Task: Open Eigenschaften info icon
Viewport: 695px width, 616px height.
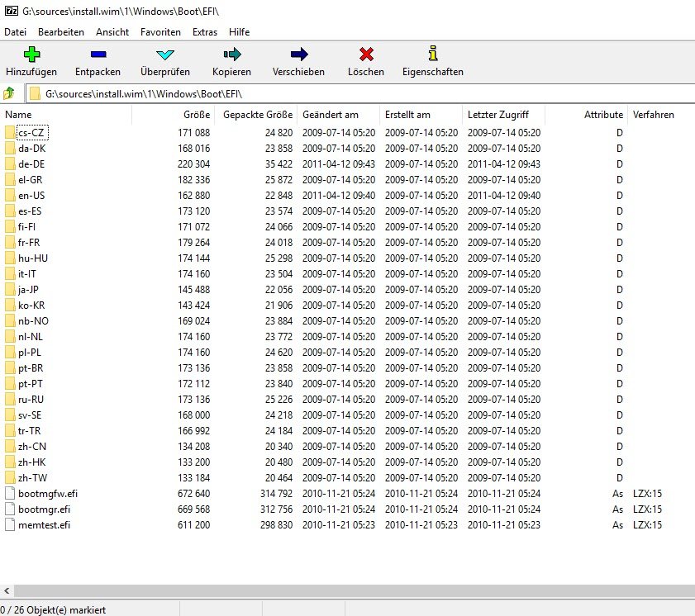Action: pyautogui.click(x=432, y=54)
